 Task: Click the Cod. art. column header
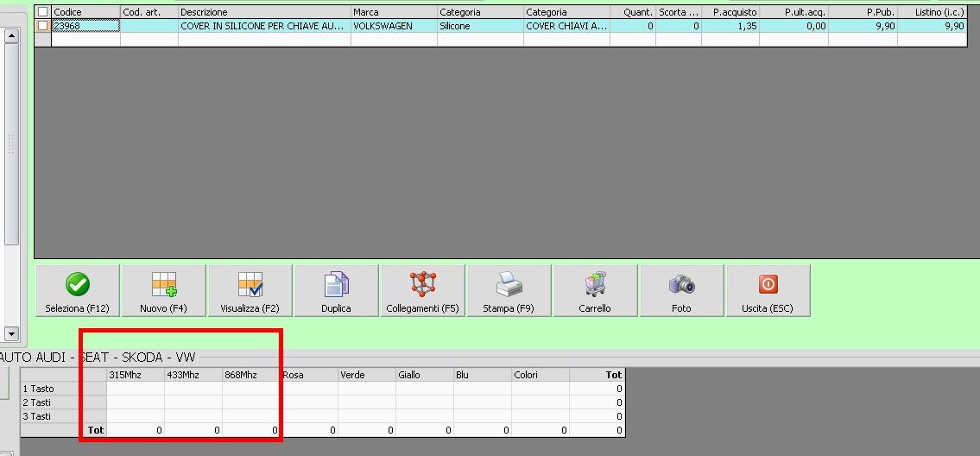(x=149, y=12)
